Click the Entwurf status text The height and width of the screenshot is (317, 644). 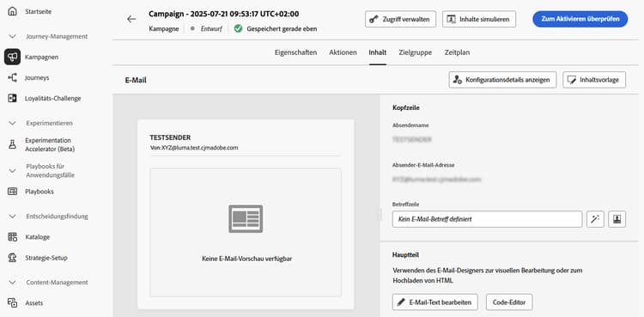(x=211, y=29)
